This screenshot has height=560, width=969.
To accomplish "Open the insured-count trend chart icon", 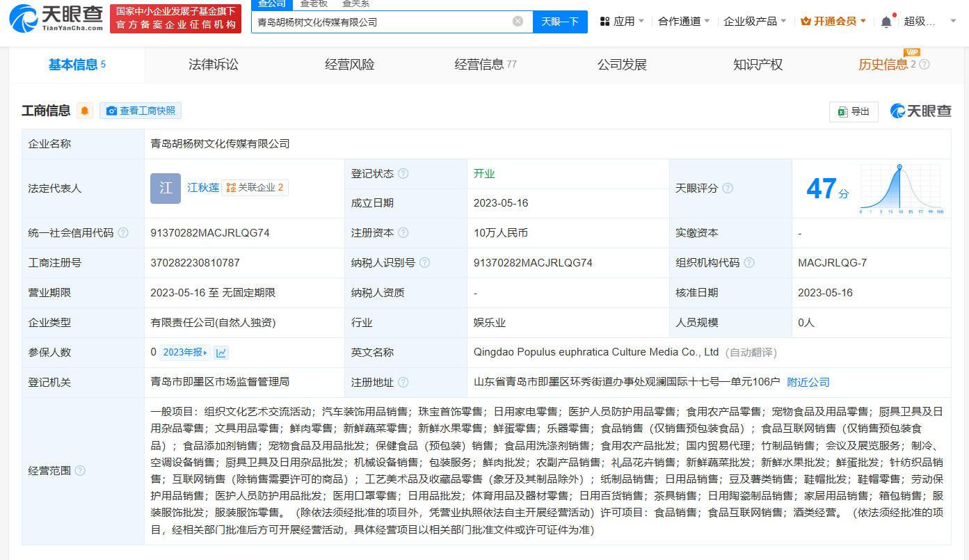I will [221, 353].
